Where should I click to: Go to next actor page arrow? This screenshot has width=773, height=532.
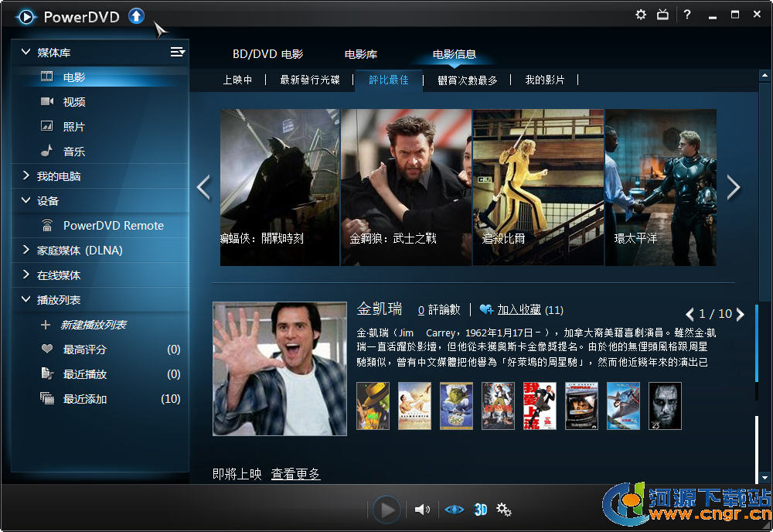tap(741, 314)
